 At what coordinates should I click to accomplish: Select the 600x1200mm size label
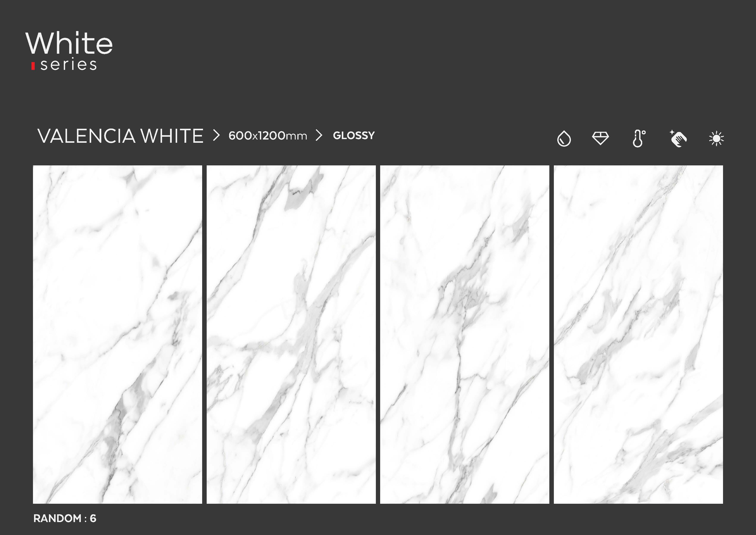pos(268,136)
